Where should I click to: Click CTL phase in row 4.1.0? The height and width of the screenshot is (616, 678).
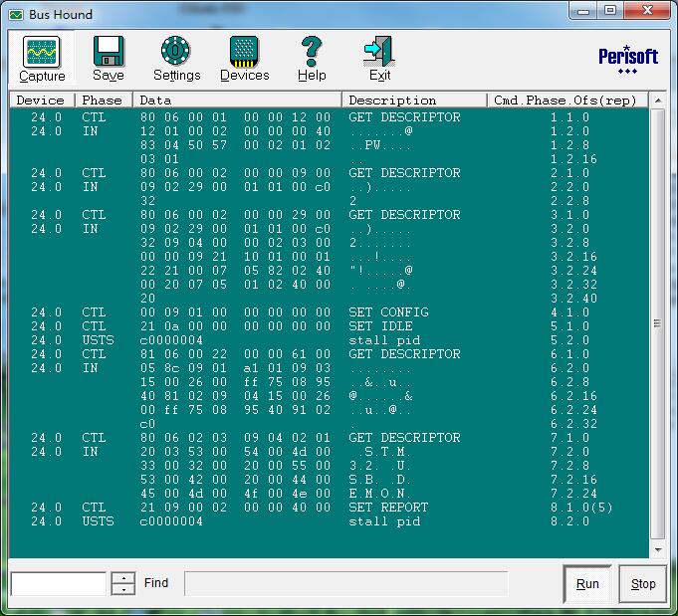[x=94, y=312]
